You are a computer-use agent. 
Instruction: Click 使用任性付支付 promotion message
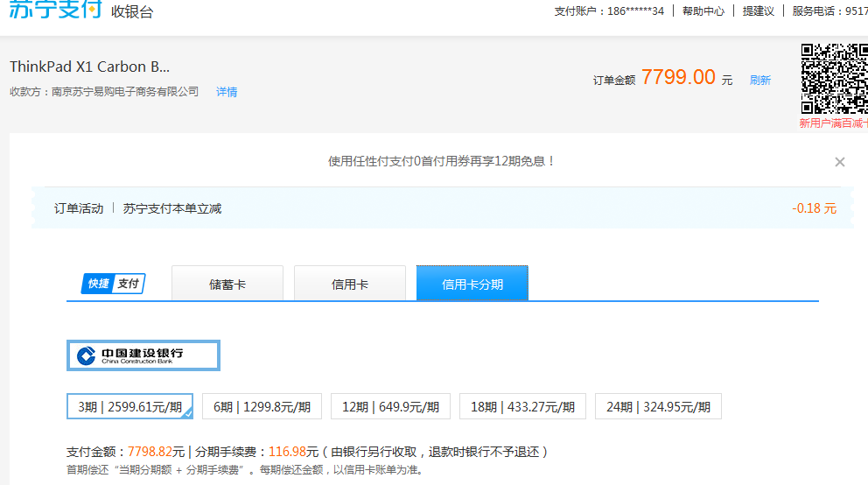coord(441,161)
